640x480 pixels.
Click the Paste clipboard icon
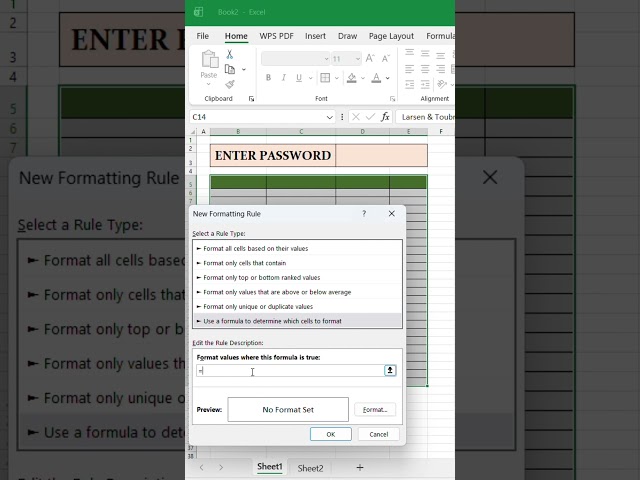click(x=210, y=59)
